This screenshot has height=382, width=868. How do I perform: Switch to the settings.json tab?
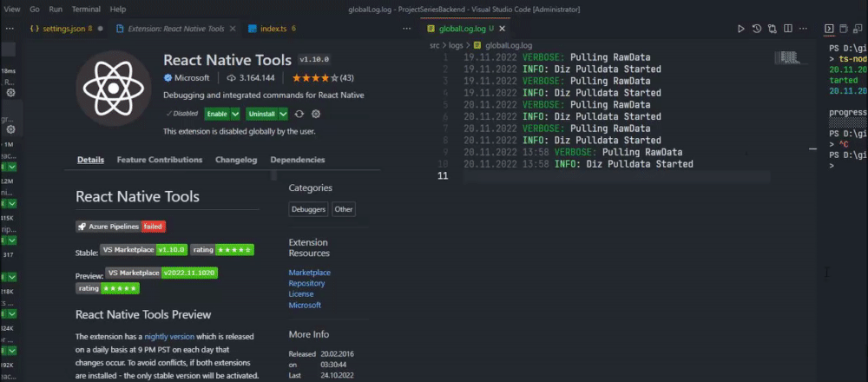pyautogui.click(x=63, y=29)
